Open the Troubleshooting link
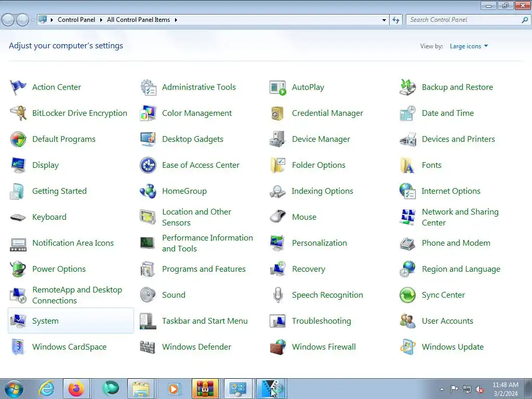532x399 pixels. (x=321, y=321)
